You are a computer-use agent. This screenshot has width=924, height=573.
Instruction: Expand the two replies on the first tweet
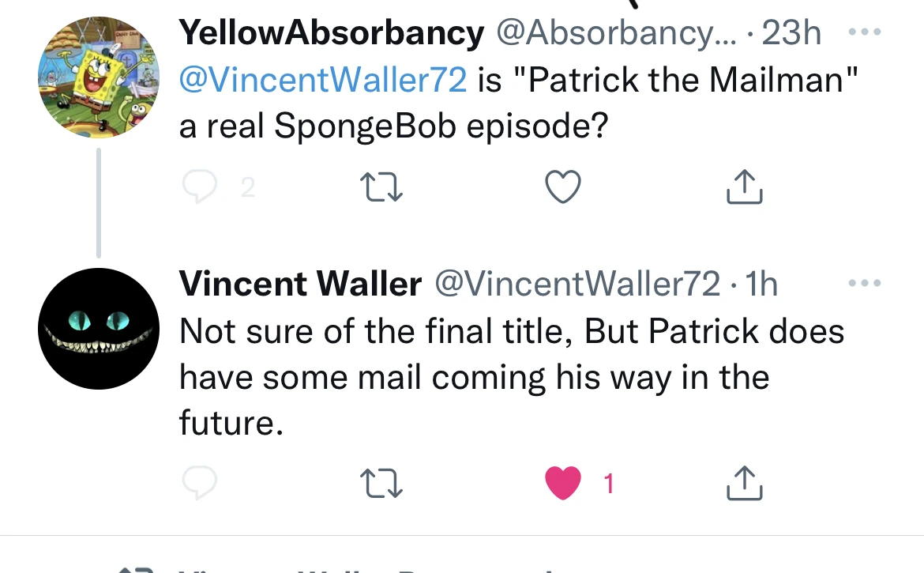[x=248, y=187]
